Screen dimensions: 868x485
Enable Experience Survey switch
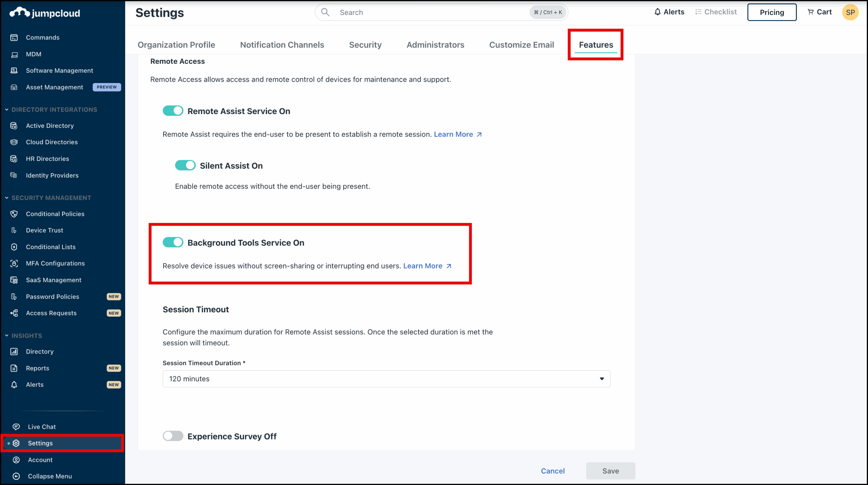[x=173, y=436]
